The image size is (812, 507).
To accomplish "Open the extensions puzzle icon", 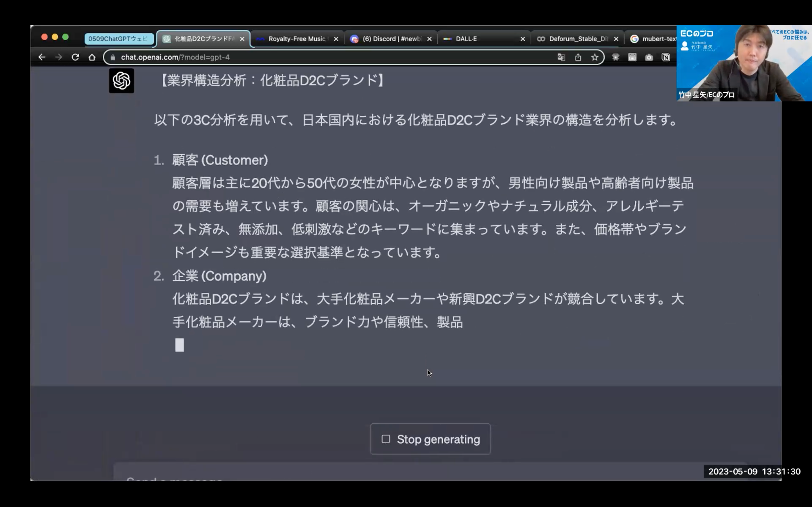I will [615, 57].
